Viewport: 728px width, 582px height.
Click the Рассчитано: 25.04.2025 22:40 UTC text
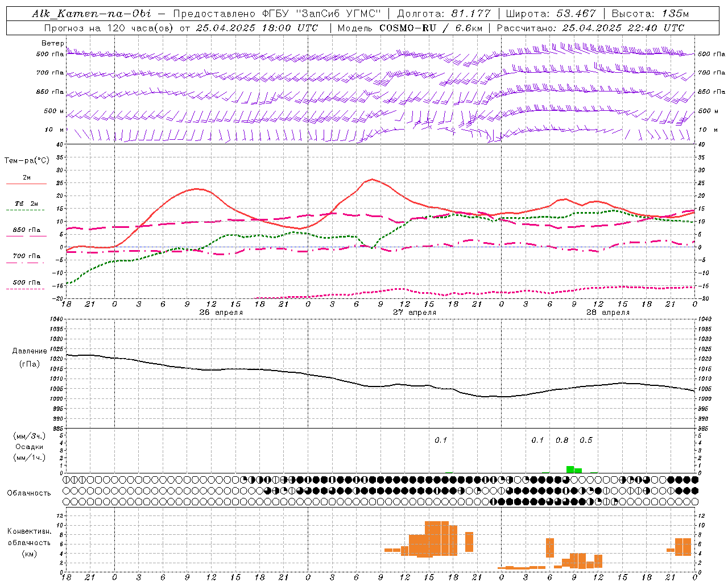(590, 28)
